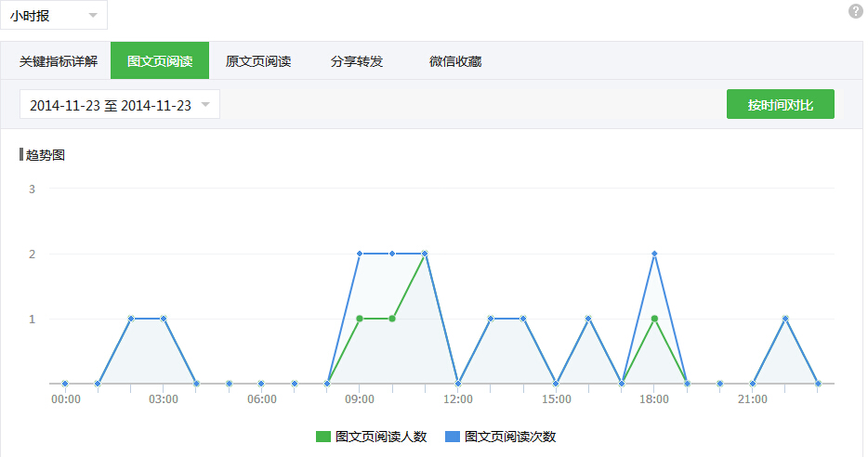Switch to the 微信收藏 tab
Viewport: 868px width, 457px height.
click(455, 61)
